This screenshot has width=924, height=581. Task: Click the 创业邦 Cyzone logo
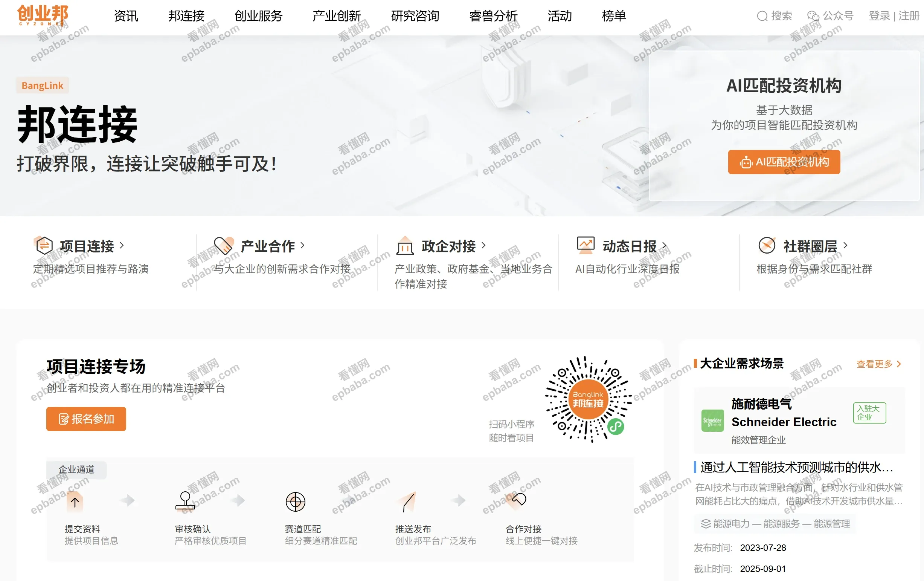coord(42,15)
